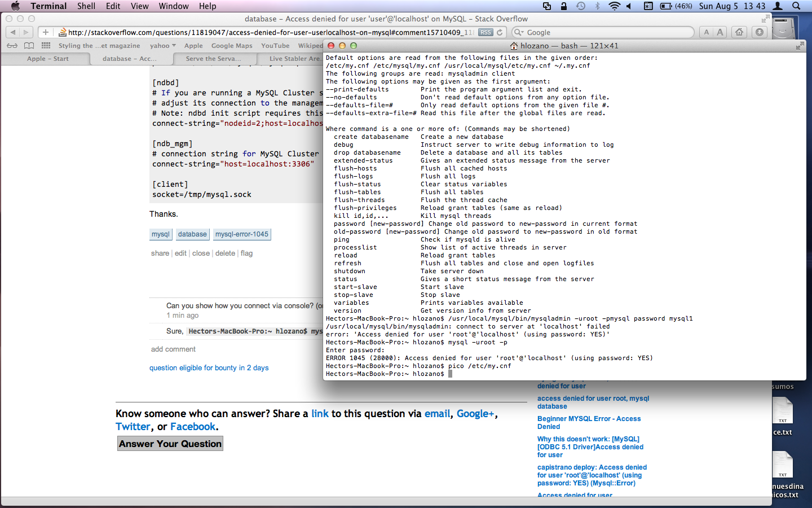Open 'Styling the ...et magazine' bookmark
This screenshot has height=508, width=812.
click(x=99, y=46)
